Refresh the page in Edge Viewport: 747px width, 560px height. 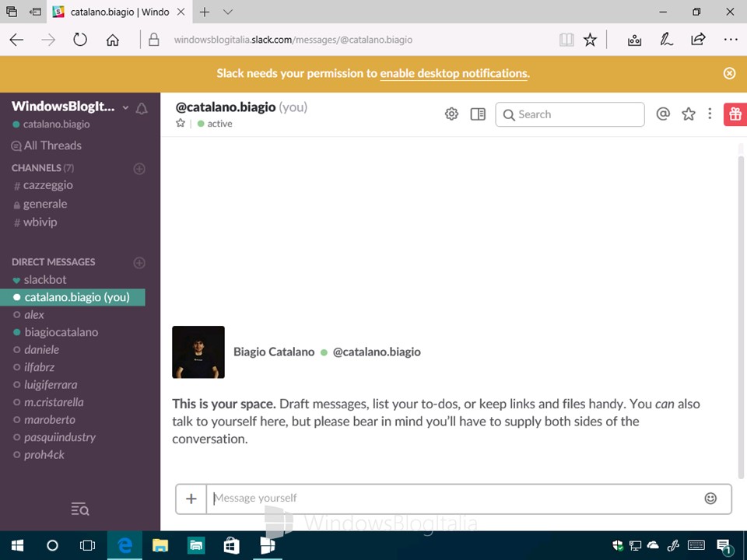(80, 40)
